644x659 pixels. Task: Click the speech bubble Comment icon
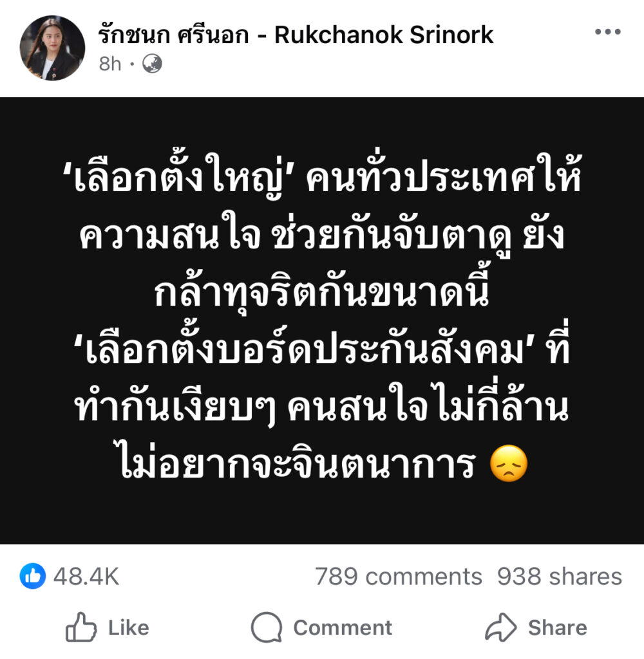tap(266, 627)
